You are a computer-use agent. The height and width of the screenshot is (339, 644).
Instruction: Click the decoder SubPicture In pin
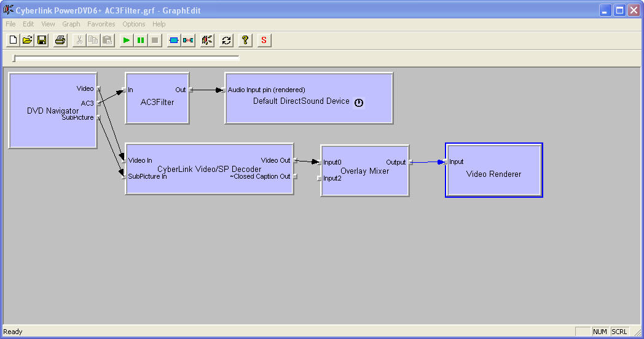point(124,176)
